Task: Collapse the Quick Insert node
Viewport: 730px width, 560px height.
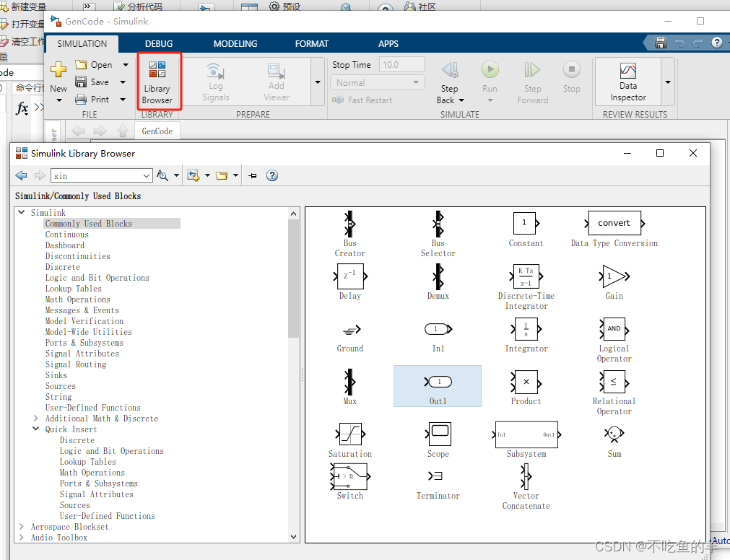Action: pyautogui.click(x=36, y=429)
